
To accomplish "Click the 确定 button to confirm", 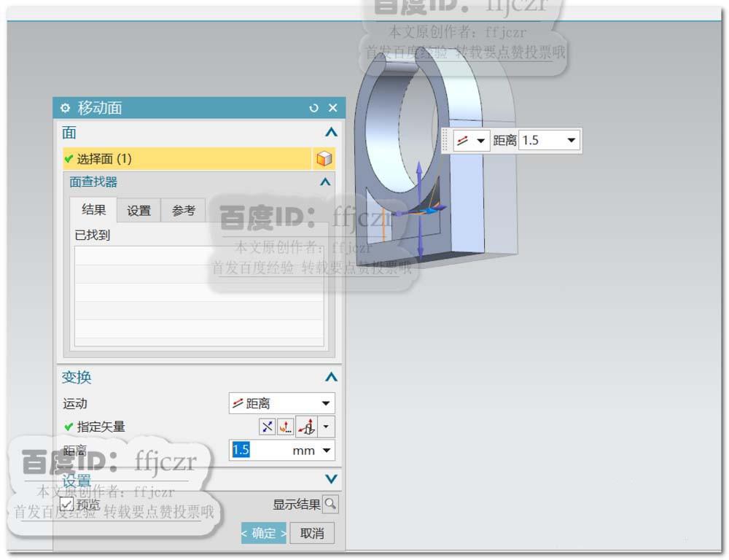I will 263,533.
